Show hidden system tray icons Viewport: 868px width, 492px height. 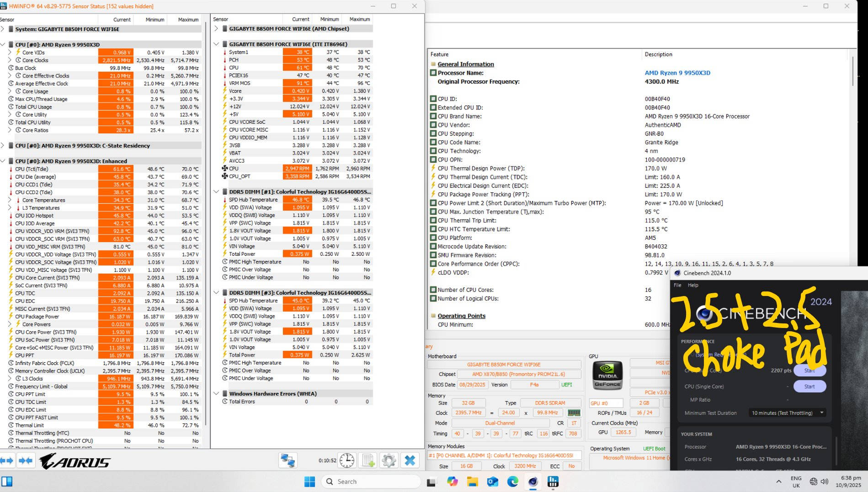pos(778,481)
